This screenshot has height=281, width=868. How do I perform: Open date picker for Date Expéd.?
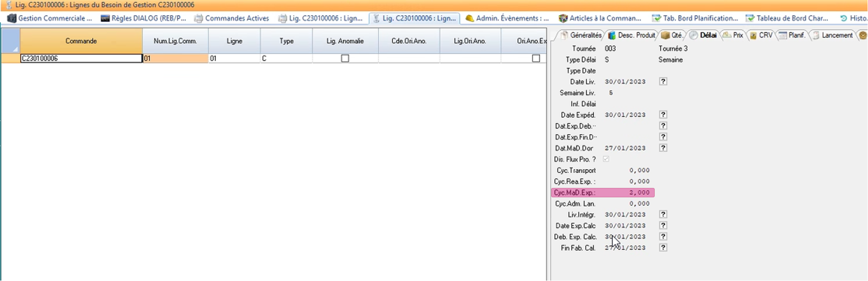click(663, 115)
